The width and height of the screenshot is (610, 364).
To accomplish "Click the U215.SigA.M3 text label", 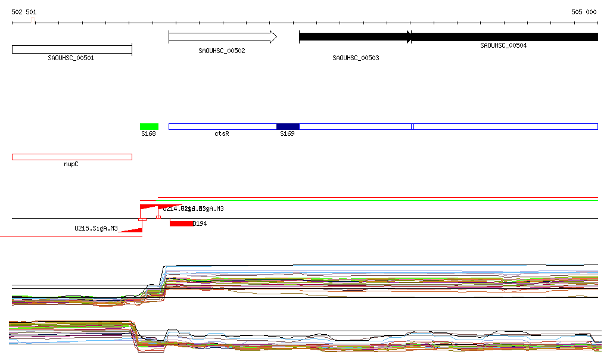I will (96, 228).
